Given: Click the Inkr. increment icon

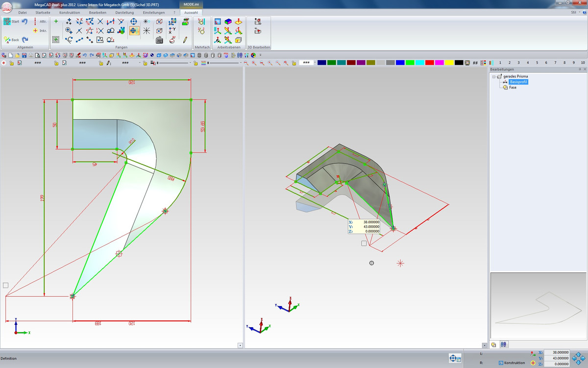Looking at the screenshot, I should 40,30.
